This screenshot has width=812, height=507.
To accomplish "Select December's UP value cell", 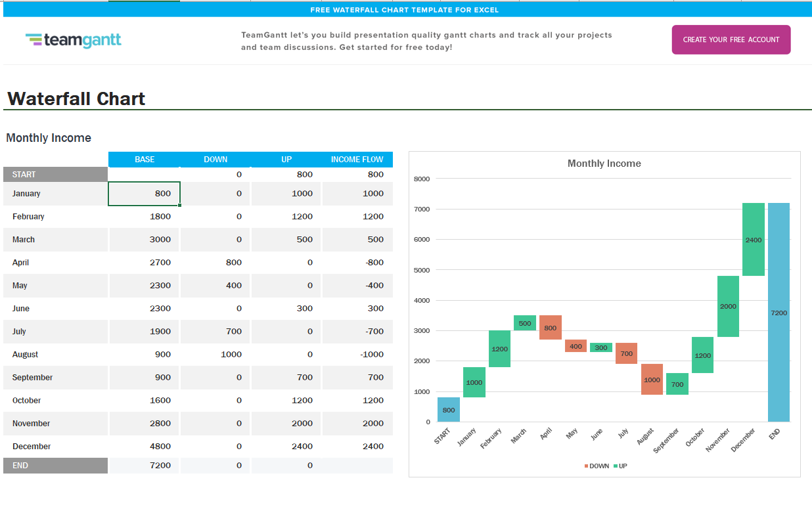I will pos(286,447).
